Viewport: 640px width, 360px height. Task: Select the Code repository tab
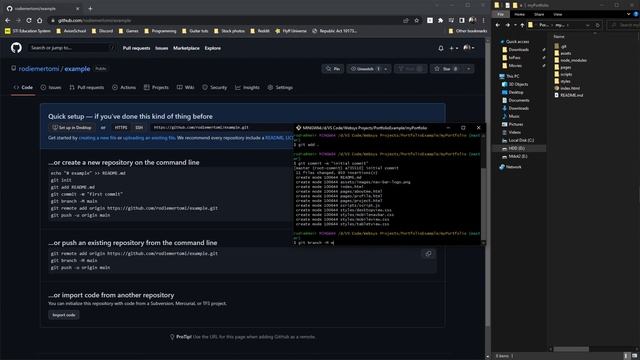pos(23,87)
